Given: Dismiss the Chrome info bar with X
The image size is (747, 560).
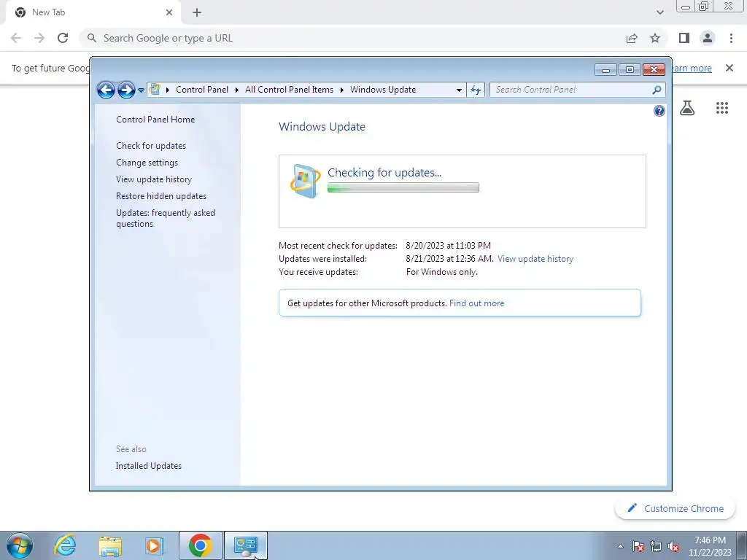Looking at the screenshot, I should pos(729,68).
